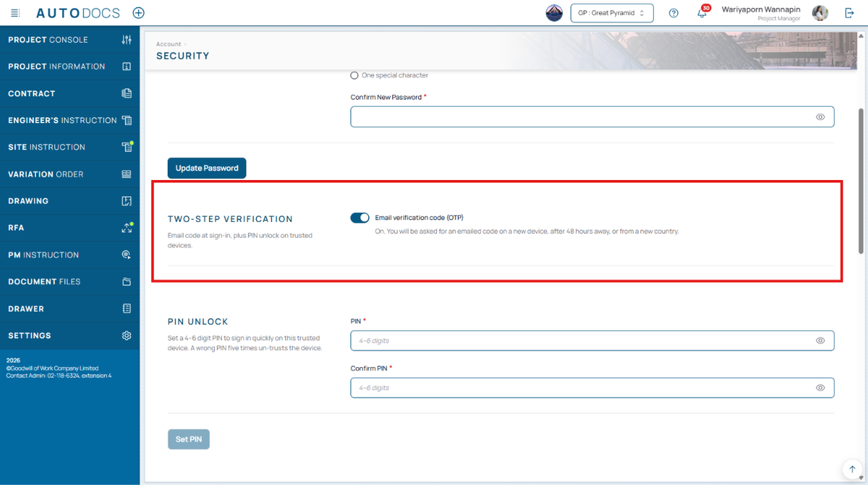Click the Engineer's Instruction icon
Image resolution: width=868 pixels, height=485 pixels.
click(127, 120)
